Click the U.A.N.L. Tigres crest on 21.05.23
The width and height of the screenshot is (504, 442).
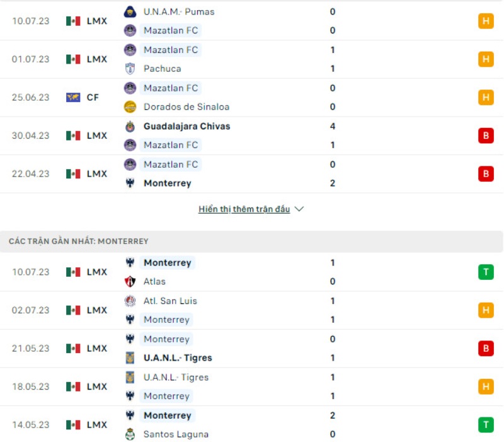[x=130, y=358]
